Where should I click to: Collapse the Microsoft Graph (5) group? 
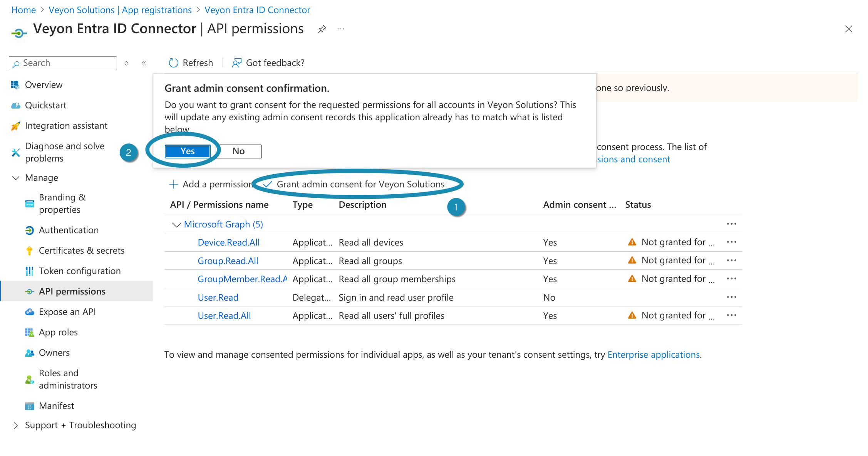coord(176,225)
